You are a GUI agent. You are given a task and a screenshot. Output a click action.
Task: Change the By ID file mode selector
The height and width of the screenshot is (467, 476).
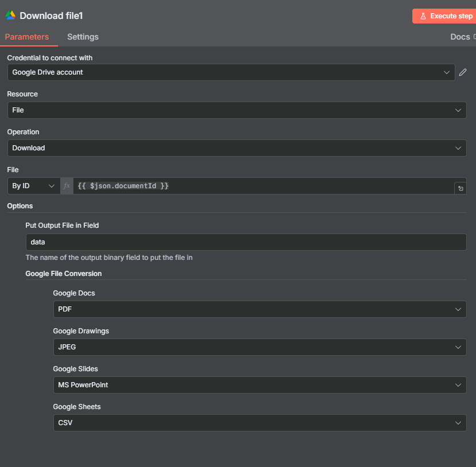pyautogui.click(x=34, y=186)
